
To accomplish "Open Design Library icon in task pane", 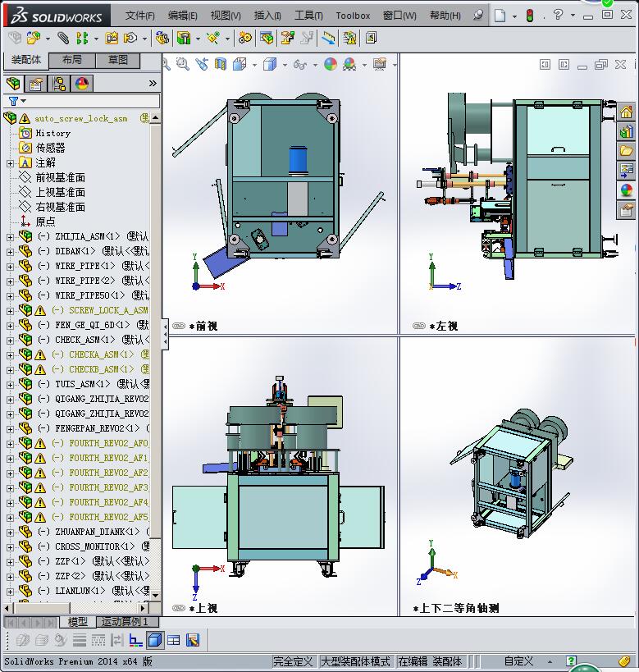I will coord(626,131).
